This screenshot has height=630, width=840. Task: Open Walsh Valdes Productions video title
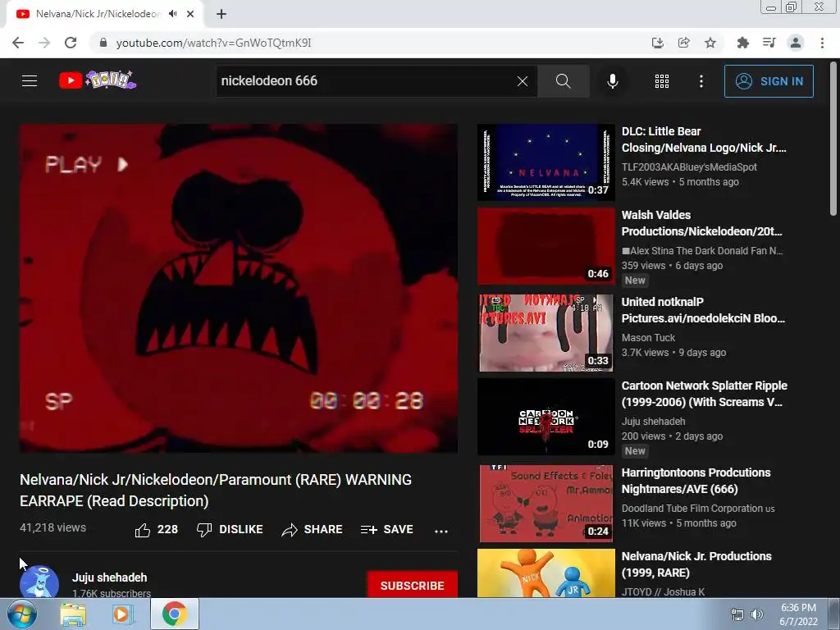(x=701, y=223)
